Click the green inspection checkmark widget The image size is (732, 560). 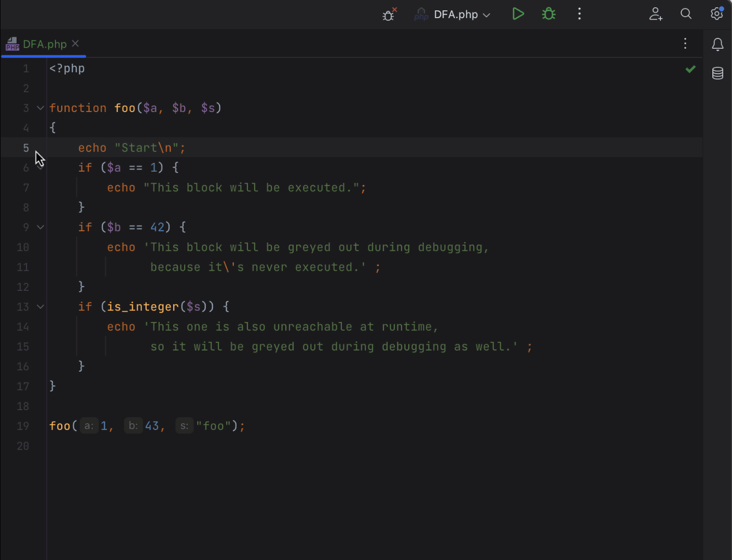(690, 69)
